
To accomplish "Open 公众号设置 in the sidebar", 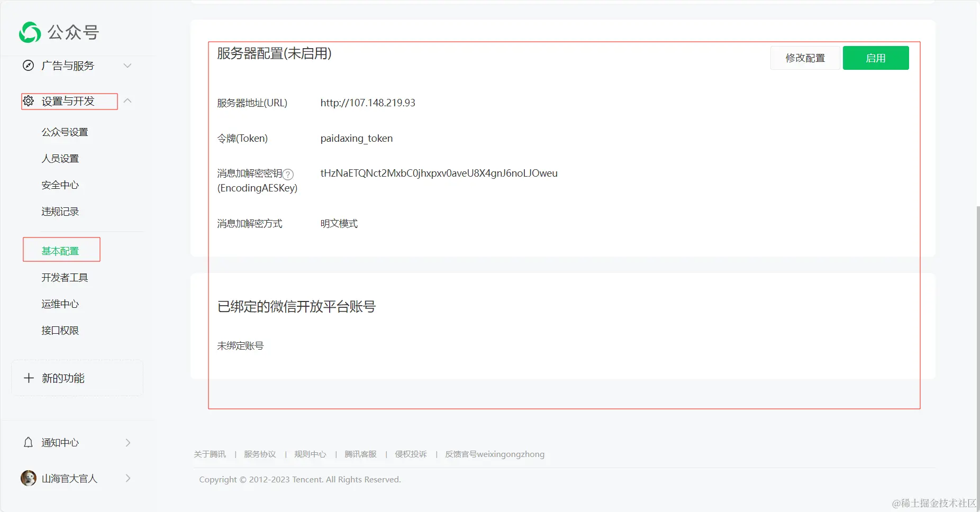I will tap(65, 132).
